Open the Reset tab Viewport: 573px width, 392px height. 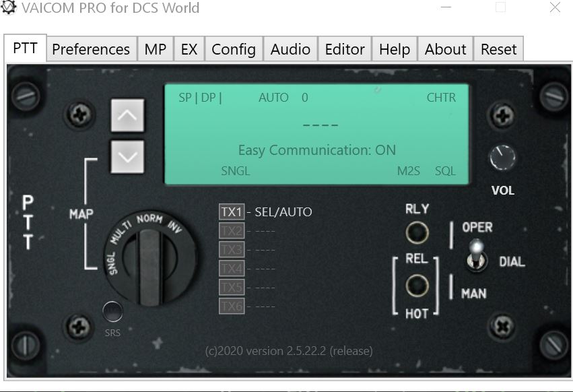pyautogui.click(x=498, y=49)
